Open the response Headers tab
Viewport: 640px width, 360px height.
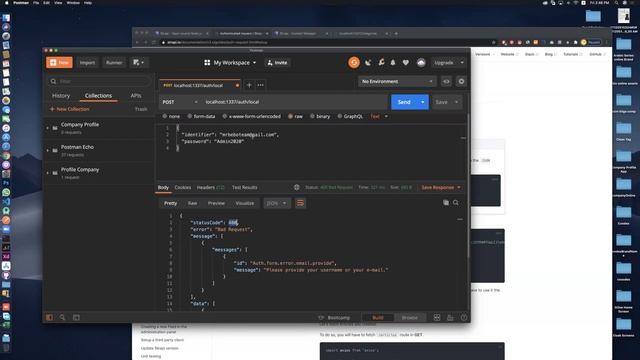tap(211, 187)
